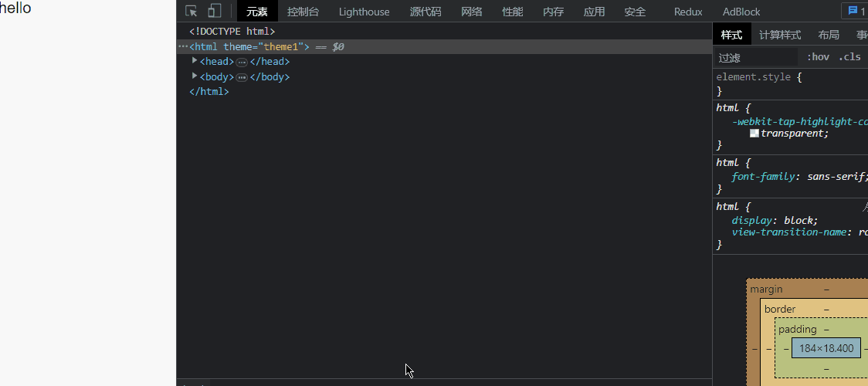Edit the theme1 attribute value
The image size is (868, 386).
pos(280,47)
